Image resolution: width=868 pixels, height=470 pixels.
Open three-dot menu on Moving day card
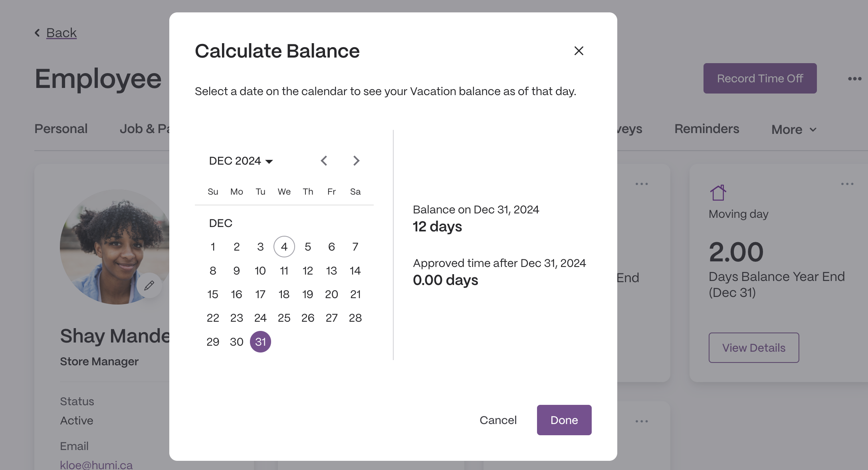point(847,184)
